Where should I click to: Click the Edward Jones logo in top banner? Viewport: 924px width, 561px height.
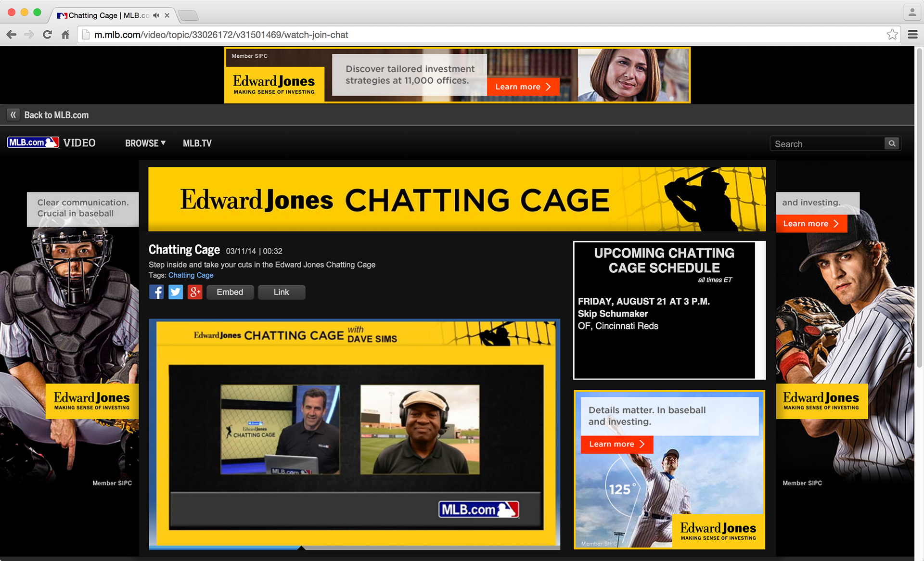point(274,84)
